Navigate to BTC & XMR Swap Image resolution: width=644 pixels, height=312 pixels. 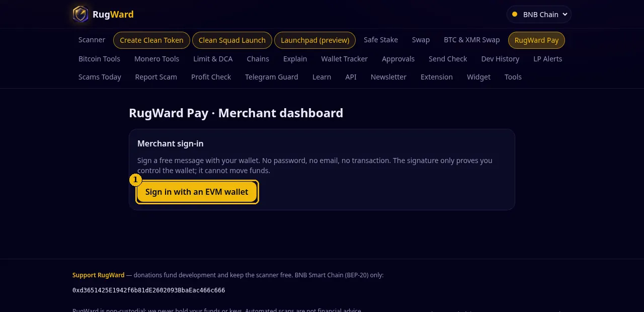471,40
